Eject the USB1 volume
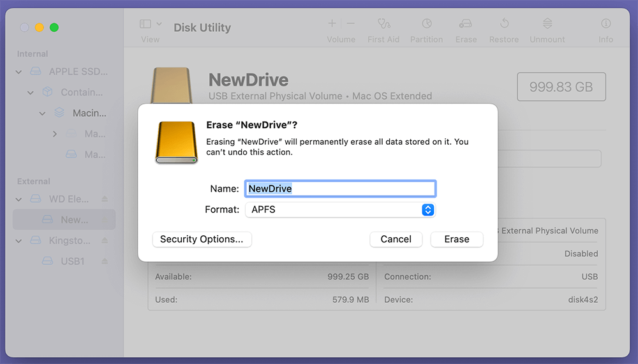Image resolution: width=638 pixels, height=364 pixels. [105, 261]
